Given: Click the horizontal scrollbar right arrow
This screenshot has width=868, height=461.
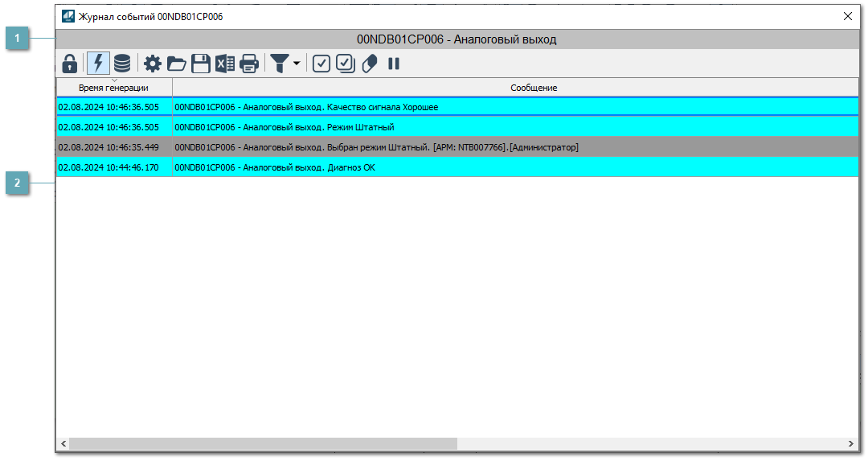Looking at the screenshot, I should [852, 444].
